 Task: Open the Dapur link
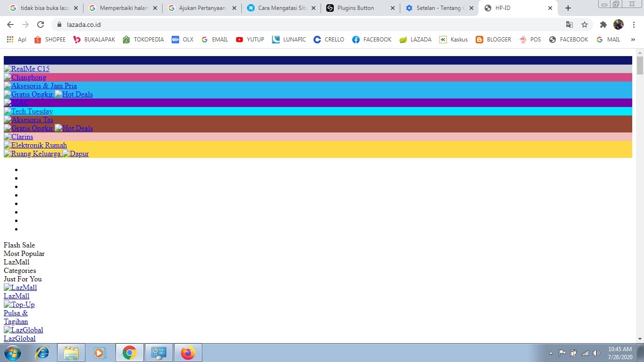click(75, 154)
